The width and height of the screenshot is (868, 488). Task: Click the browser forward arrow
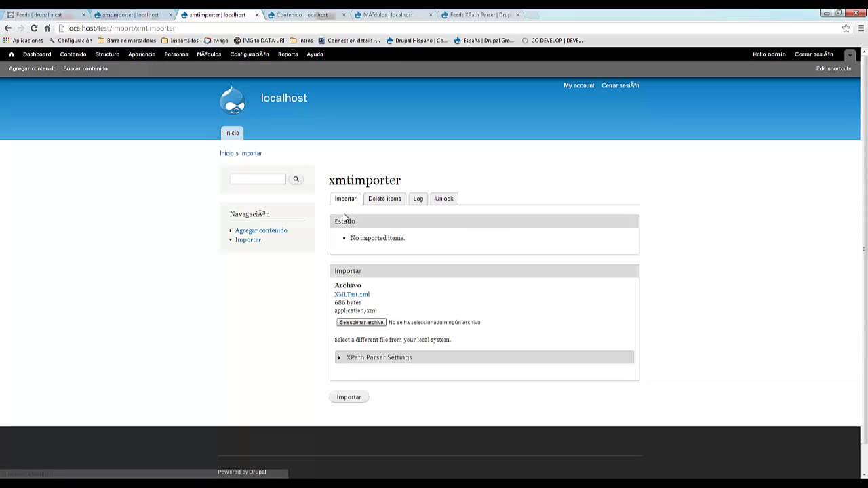tap(20, 28)
